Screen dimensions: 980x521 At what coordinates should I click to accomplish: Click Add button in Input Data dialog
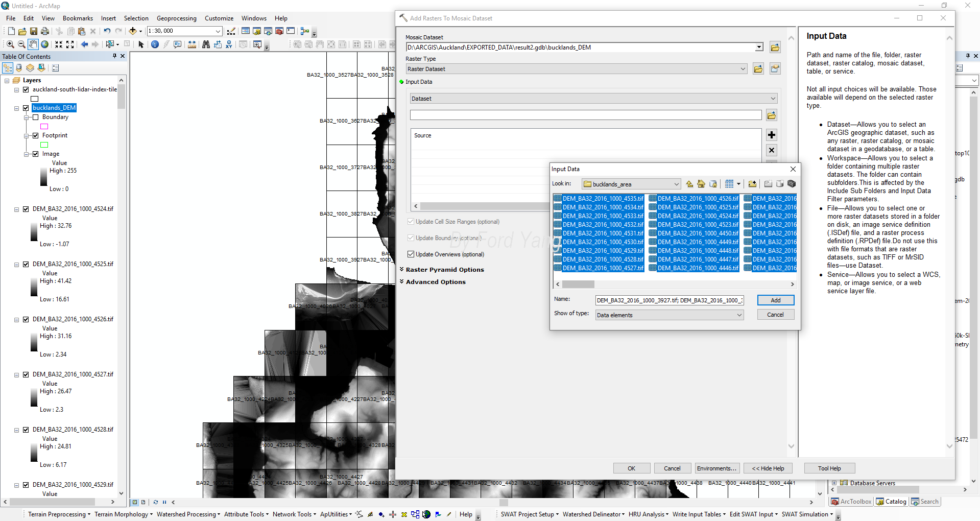coord(775,300)
